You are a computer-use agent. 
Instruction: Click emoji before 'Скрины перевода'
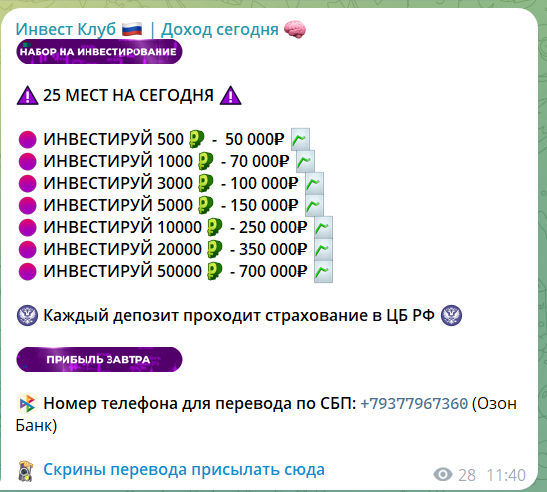coord(26,471)
